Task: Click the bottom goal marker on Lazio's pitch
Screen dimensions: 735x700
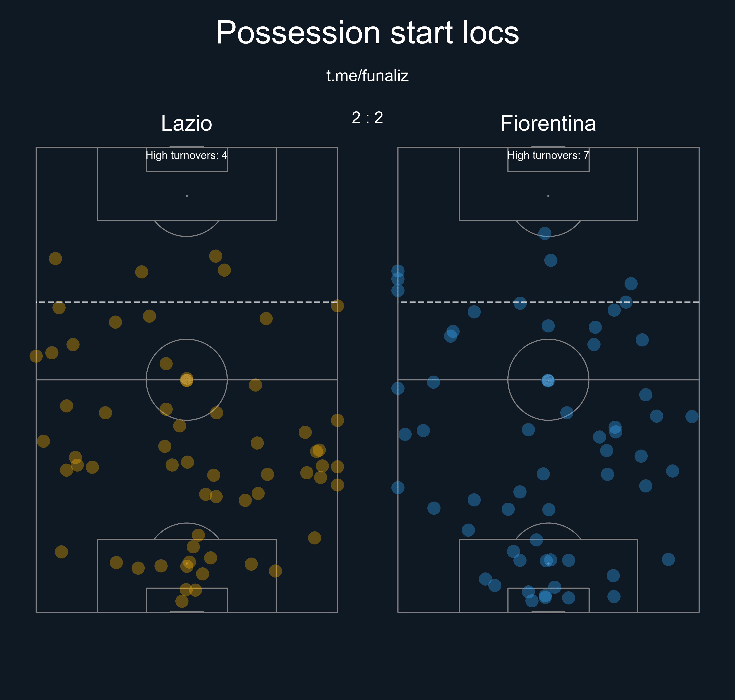Action: pyautogui.click(x=186, y=612)
